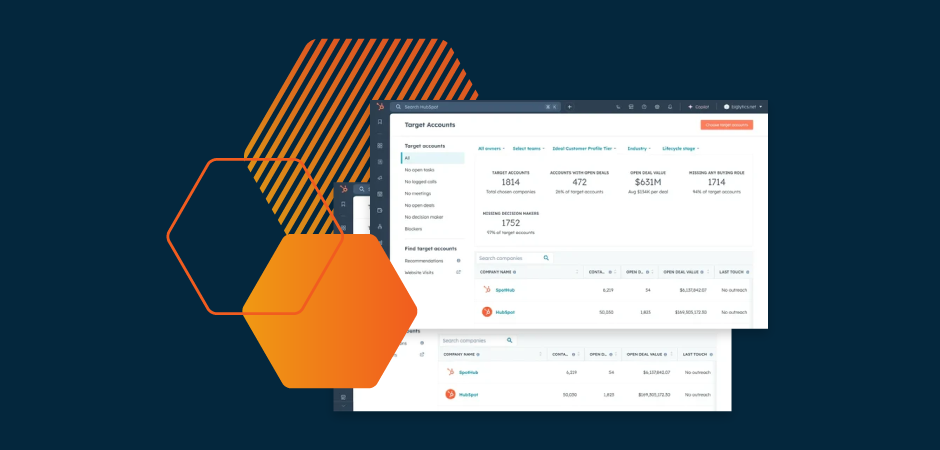The image size is (940, 450).
Task: Click the 1814 target accounts metric
Action: click(511, 182)
